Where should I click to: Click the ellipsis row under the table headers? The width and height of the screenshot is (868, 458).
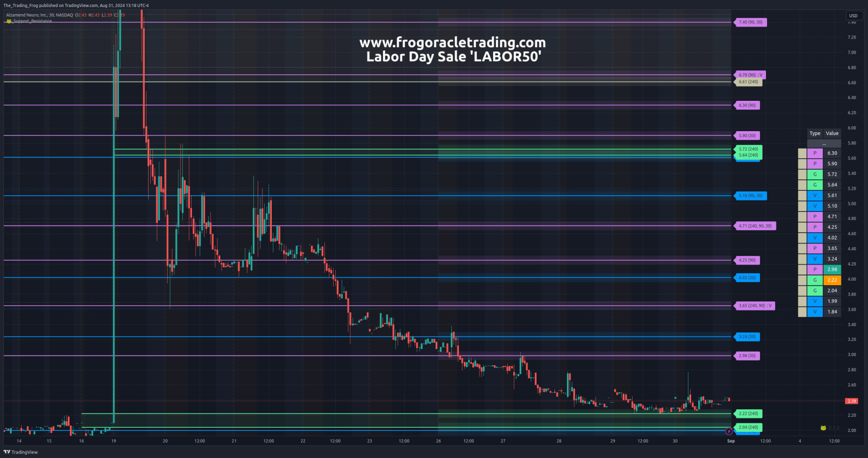[824, 143]
